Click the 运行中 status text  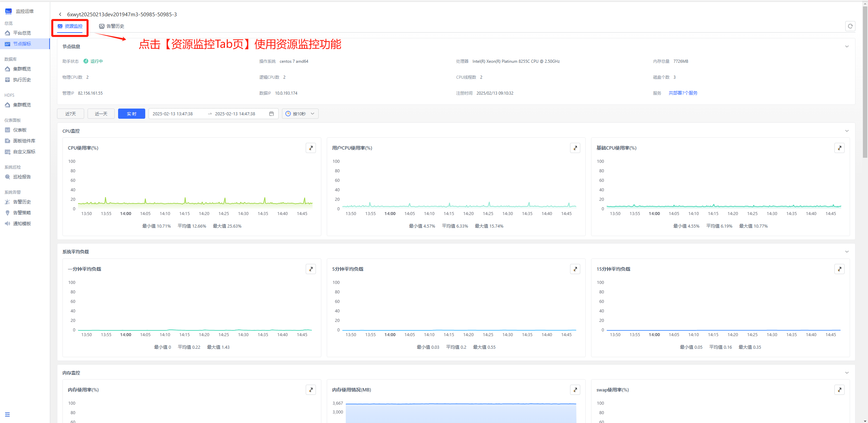click(97, 61)
